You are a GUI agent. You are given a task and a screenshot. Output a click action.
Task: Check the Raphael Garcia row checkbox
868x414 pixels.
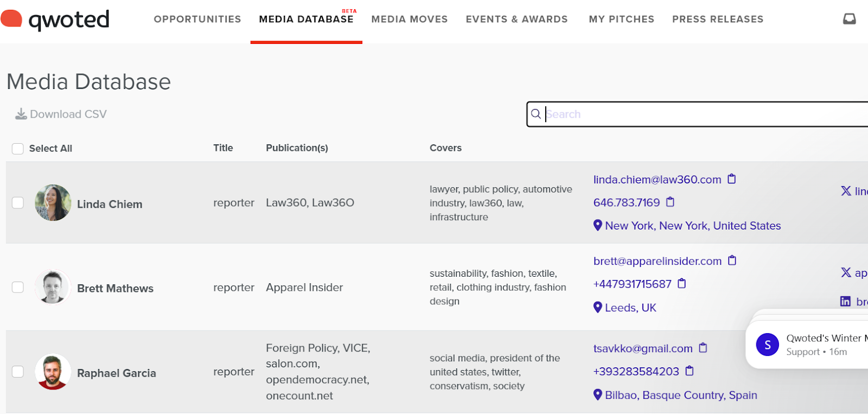click(x=18, y=372)
